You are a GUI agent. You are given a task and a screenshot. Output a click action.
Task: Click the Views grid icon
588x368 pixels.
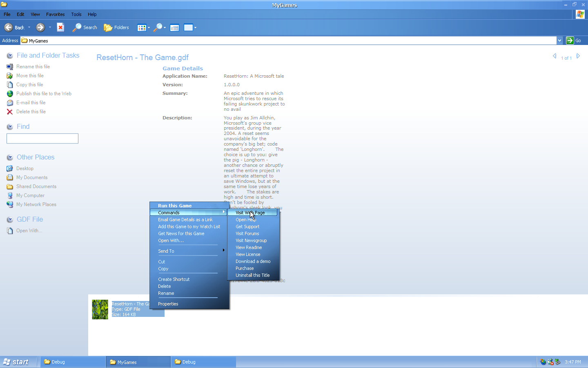(142, 28)
